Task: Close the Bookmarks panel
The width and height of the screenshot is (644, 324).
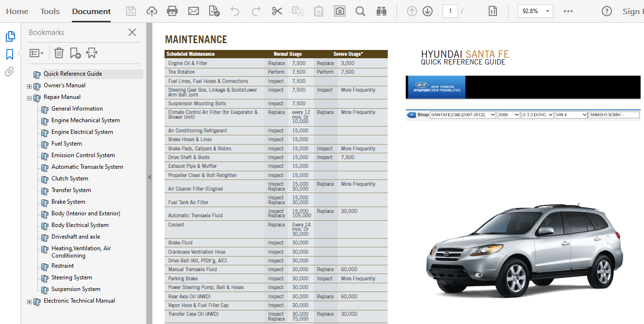Action: (132, 32)
